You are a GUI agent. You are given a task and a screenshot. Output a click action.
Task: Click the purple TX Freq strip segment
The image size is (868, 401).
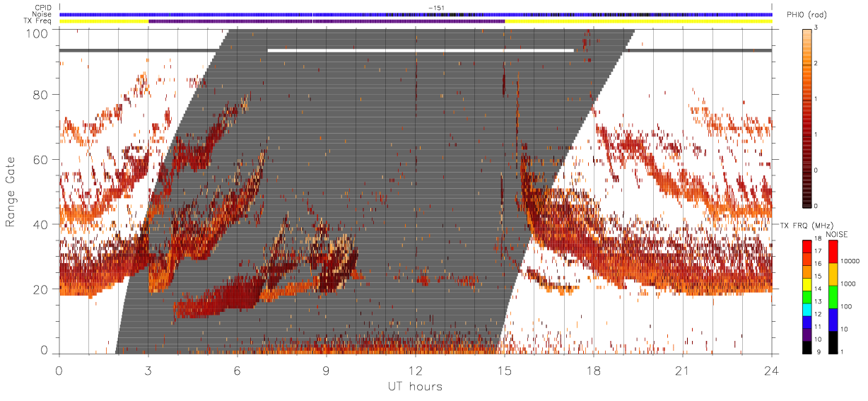(327, 21)
